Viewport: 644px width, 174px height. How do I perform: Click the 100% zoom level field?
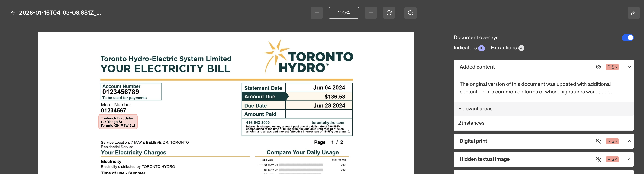(343, 13)
